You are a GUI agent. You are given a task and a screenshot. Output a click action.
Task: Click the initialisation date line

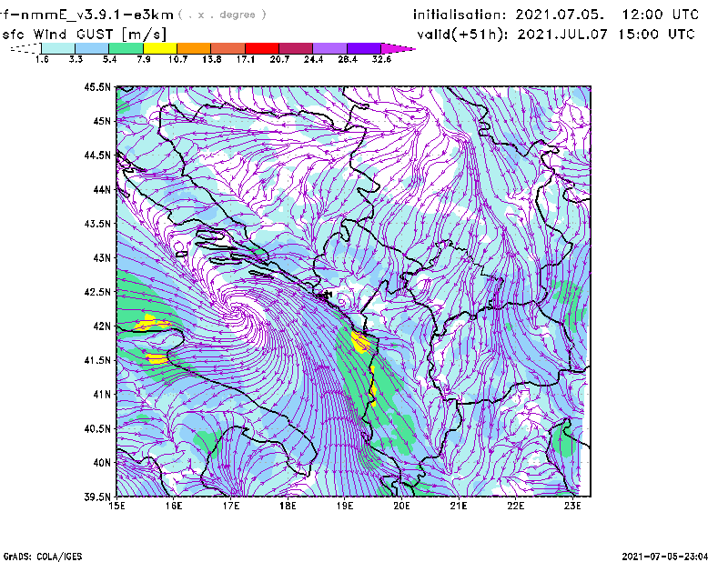click(556, 15)
